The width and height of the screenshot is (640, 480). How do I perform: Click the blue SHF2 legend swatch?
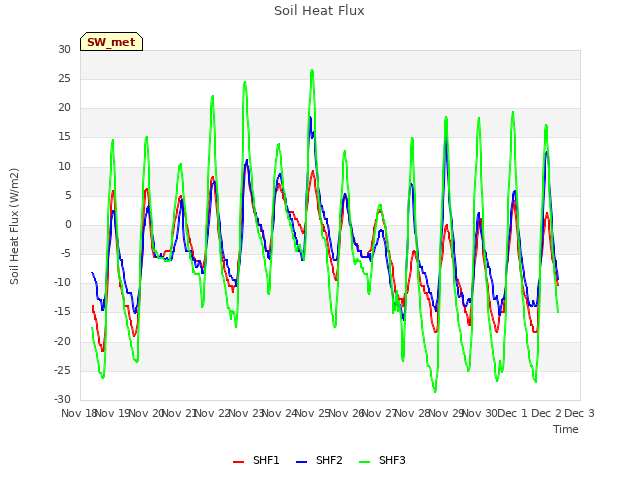(301, 462)
